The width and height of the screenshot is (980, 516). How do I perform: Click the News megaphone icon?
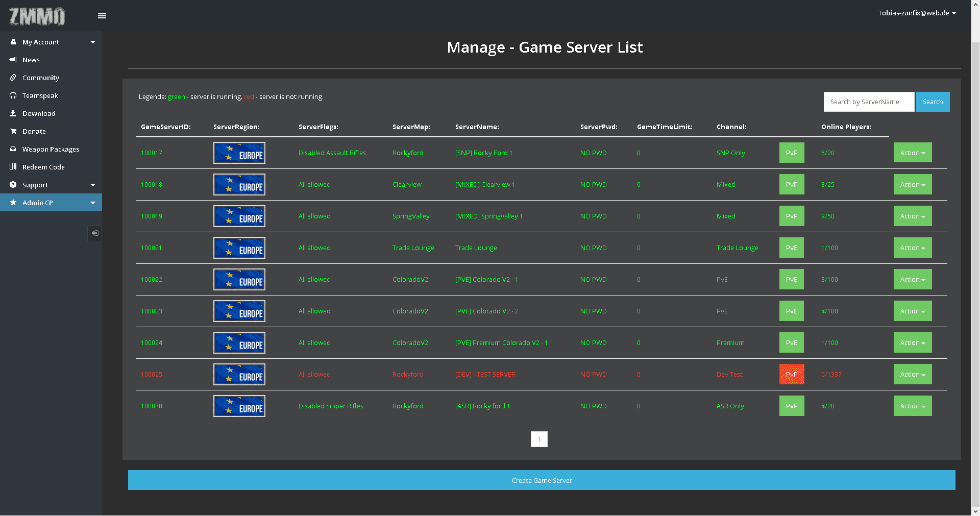coord(13,60)
